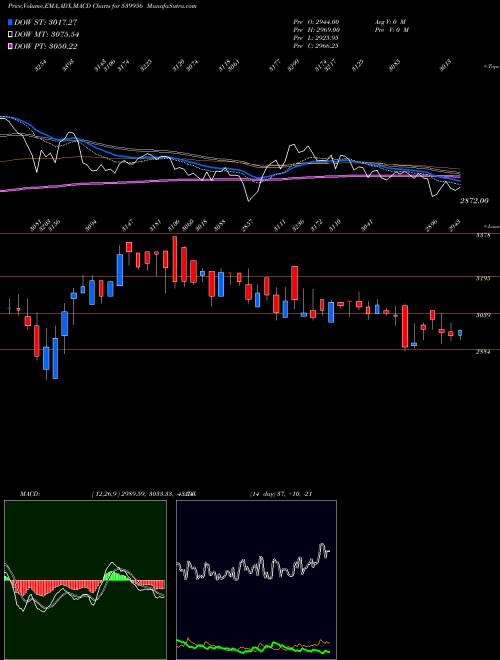
Task: Click the magenta long-term EMA line's left end
Action: point(3,190)
